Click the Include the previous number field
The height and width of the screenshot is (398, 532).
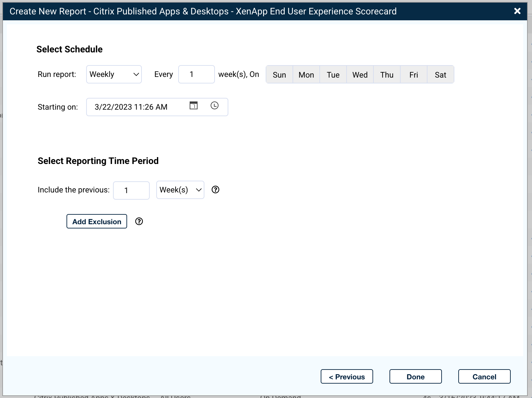(131, 190)
